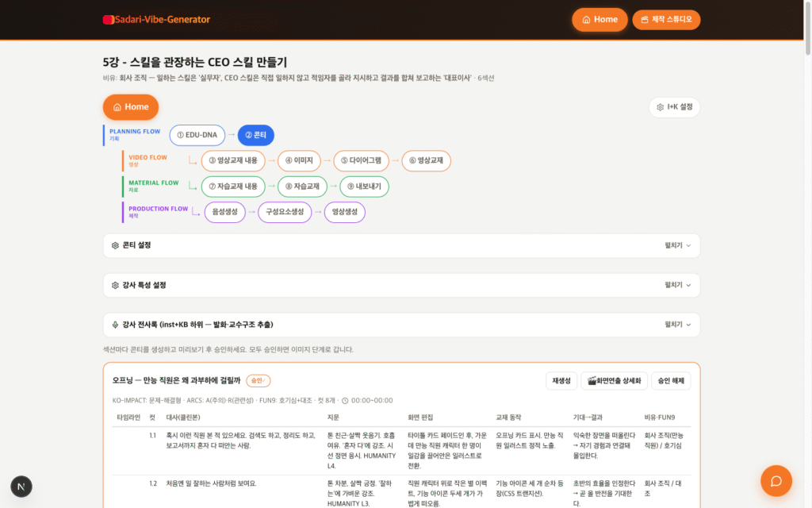Click microphone icon beside 강사 전사록

115,325
